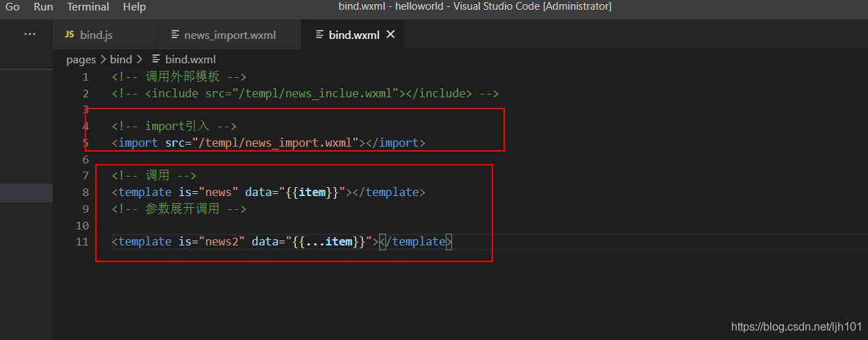This screenshot has width=868, height=340.
Task: Click the commented include line with news_inclue.wxml
Action: point(306,94)
